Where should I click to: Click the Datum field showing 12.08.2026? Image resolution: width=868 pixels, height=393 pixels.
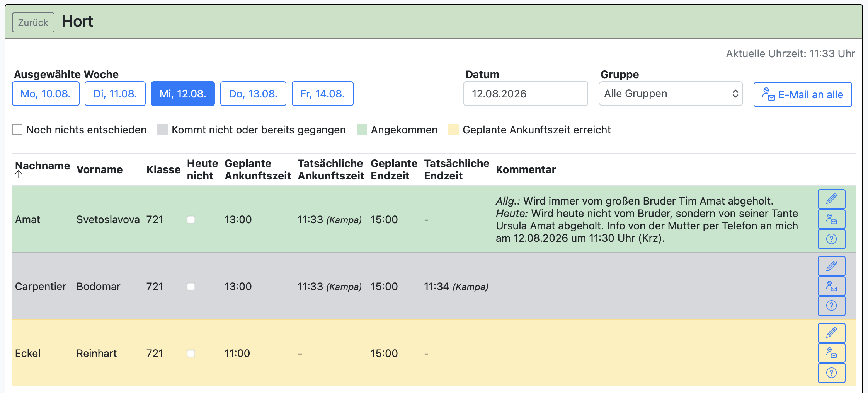point(526,94)
